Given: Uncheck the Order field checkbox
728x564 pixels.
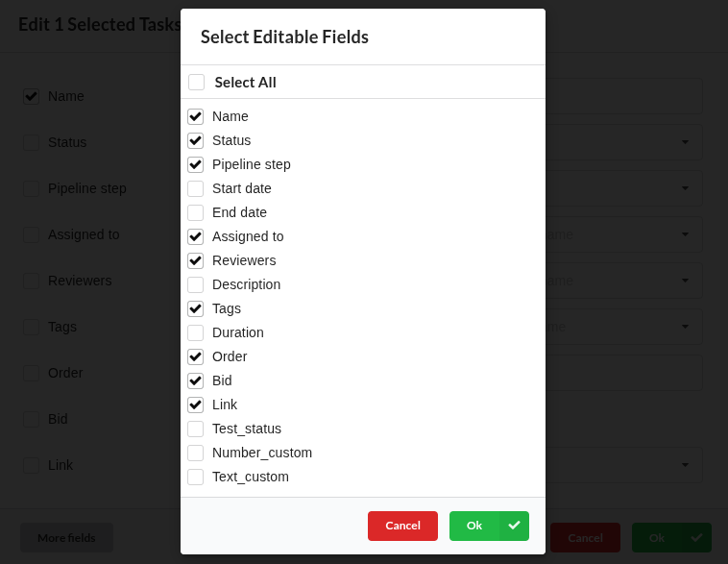Looking at the screenshot, I should coord(196,356).
